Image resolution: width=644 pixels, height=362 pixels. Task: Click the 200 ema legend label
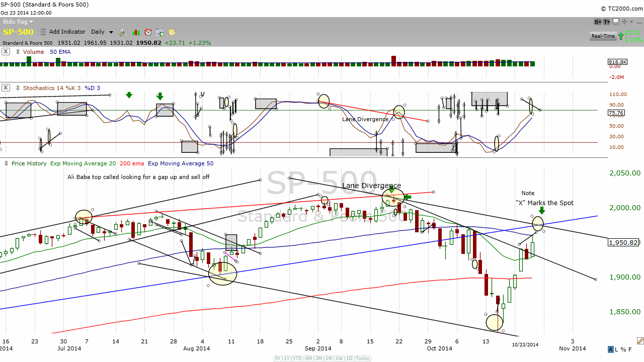pos(132,163)
